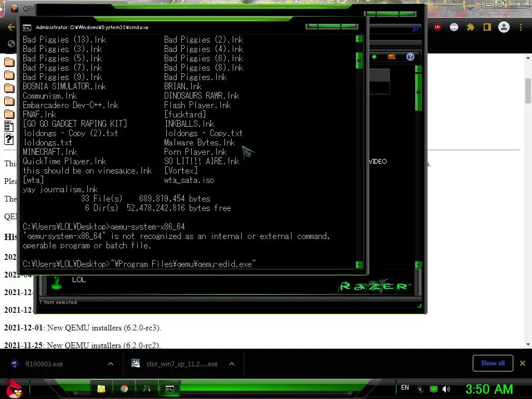Screen dimensions: 532x399
Task: Open the Angry Birds Start button
Action: pos(15,389)
